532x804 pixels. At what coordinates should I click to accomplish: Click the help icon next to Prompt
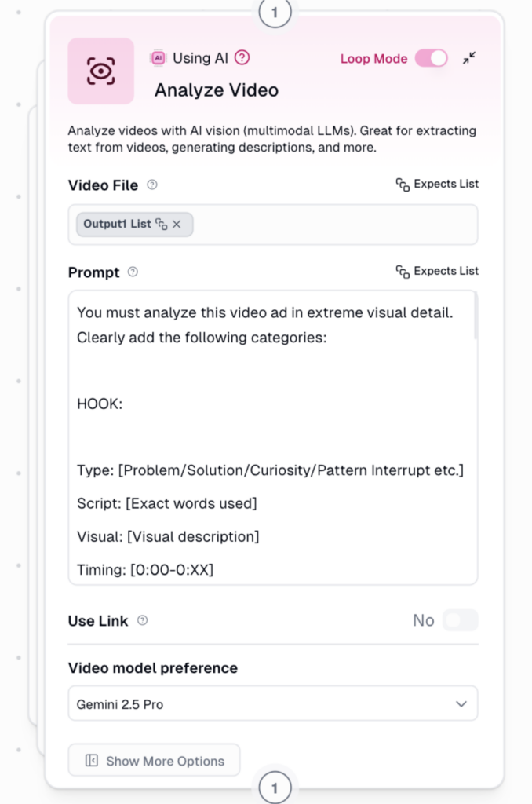(133, 272)
